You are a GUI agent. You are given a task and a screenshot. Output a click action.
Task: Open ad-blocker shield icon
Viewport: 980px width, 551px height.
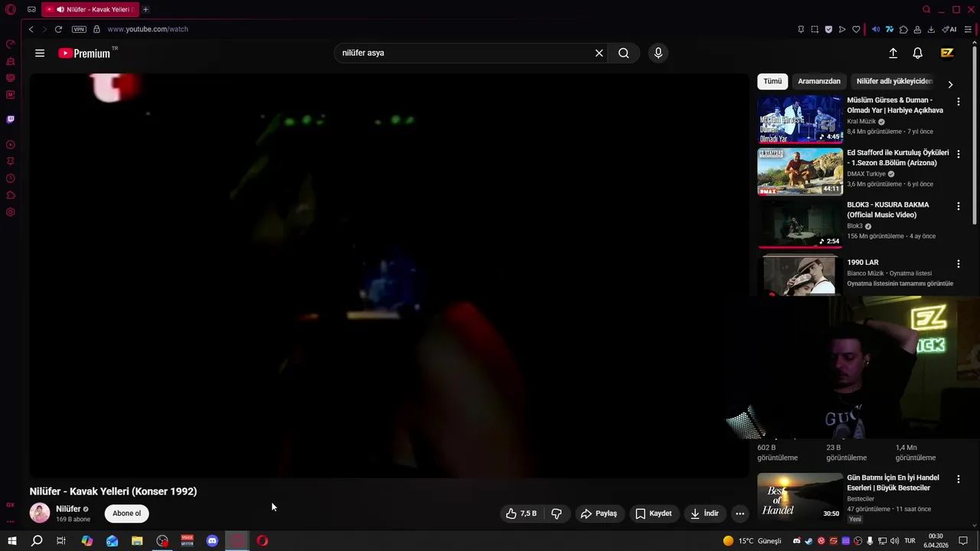[828, 29]
